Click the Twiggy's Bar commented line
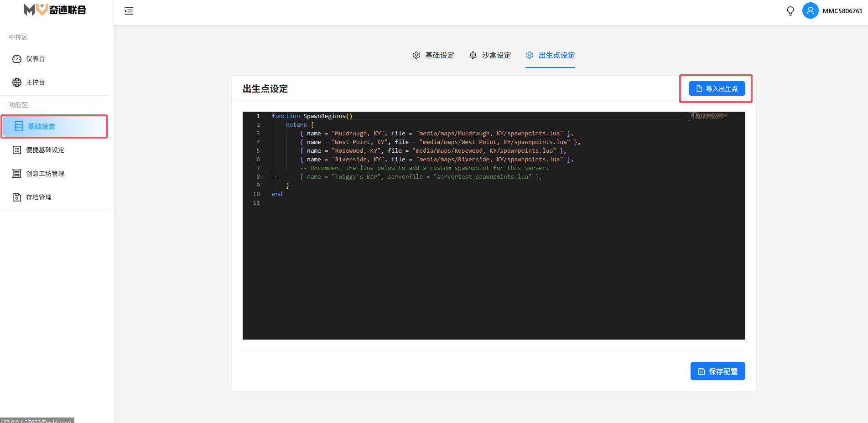 click(x=420, y=177)
